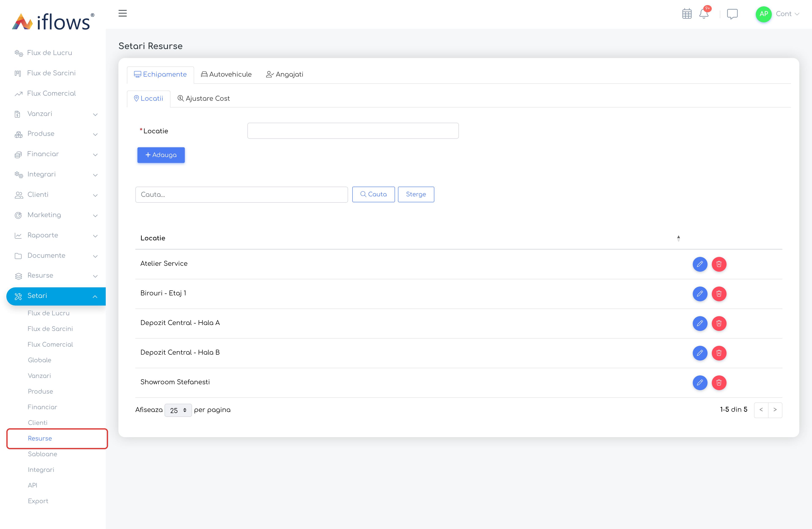This screenshot has width=812, height=529.
Task: Edit the Depozit Central - Hala A row
Action: coord(700,323)
